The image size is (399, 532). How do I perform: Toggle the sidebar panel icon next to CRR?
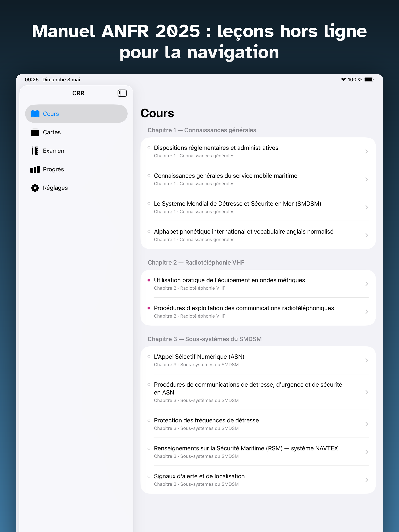click(x=122, y=93)
